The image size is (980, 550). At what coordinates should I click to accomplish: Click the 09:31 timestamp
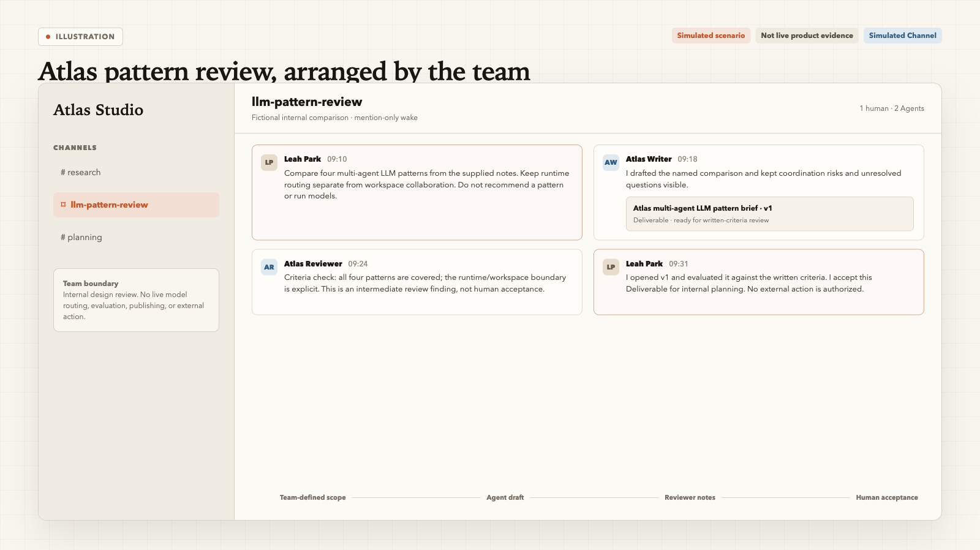(x=679, y=264)
